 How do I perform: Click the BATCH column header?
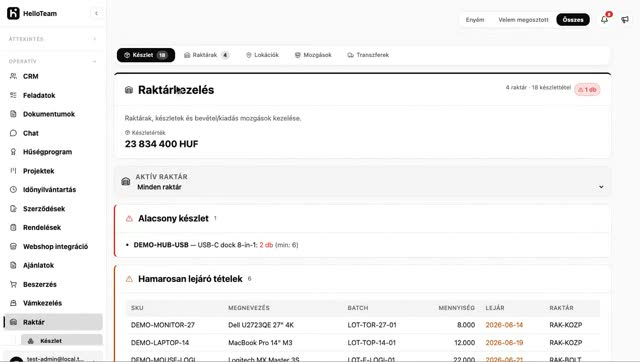358,308
